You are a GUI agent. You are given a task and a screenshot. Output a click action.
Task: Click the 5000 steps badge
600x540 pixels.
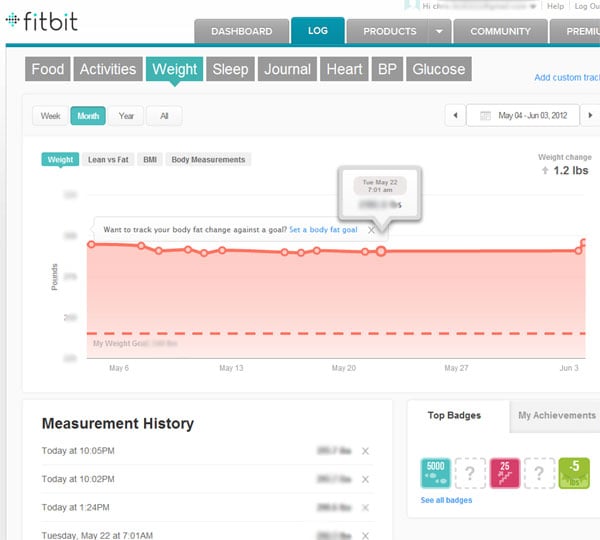coord(436,473)
